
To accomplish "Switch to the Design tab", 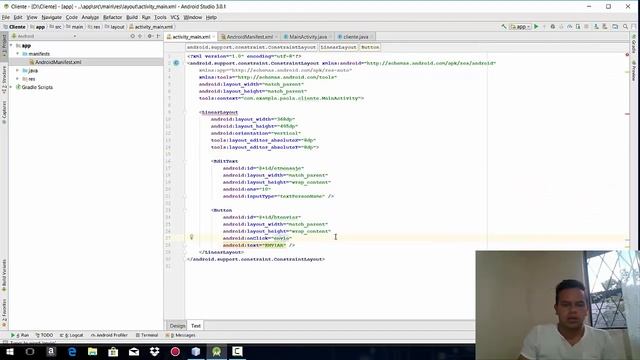I will [x=177, y=325].
